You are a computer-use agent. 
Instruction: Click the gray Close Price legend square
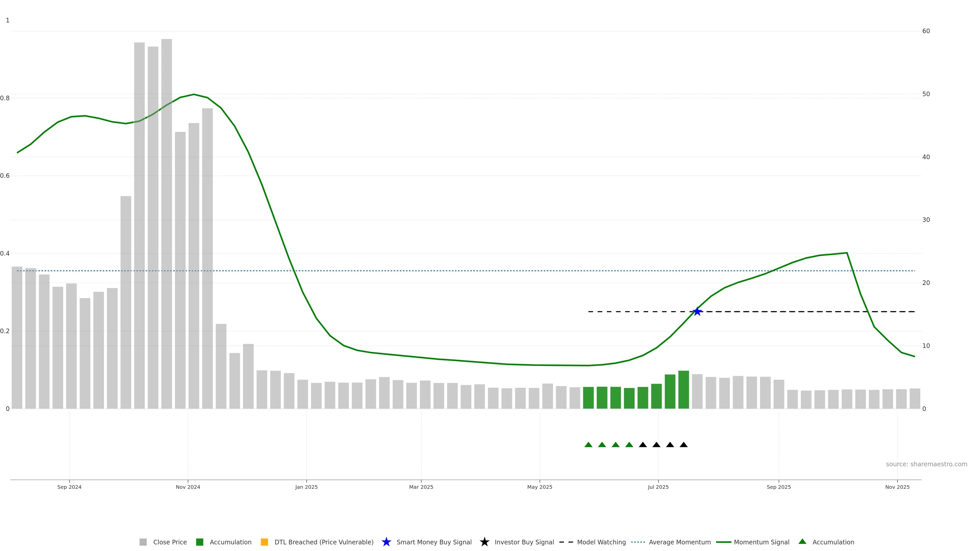click(143, 542)
